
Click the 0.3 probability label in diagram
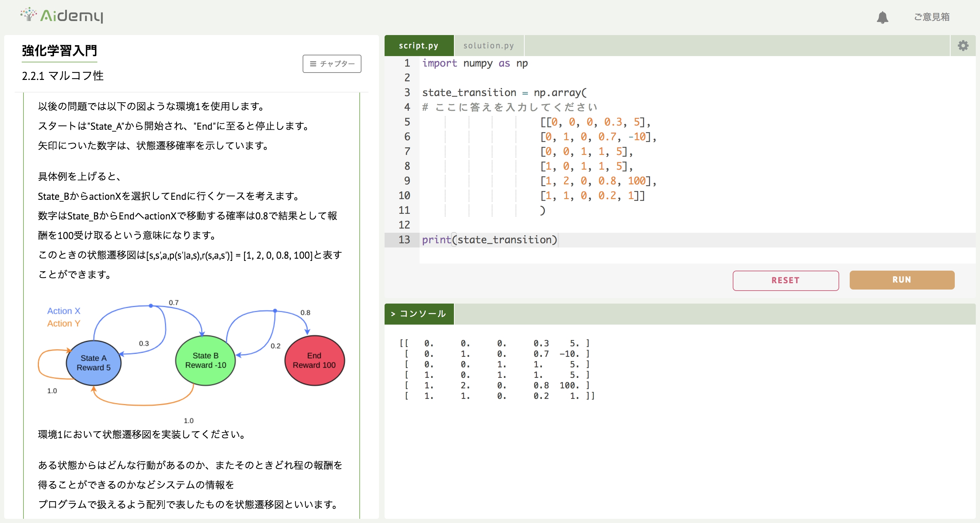click(x=144, y=343)
